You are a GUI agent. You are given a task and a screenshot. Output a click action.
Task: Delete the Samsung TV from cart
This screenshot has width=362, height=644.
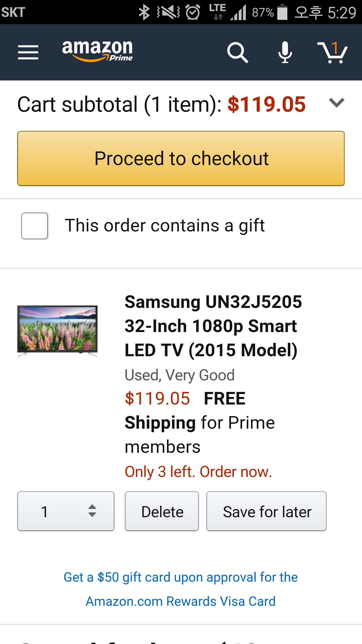pos(162,511)
